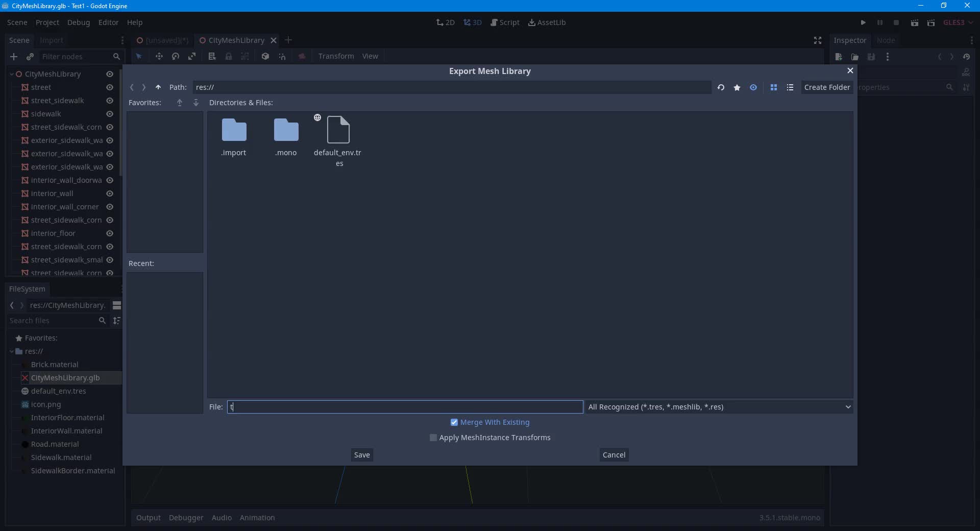
Task: Add a new node in the Scene panel
Action: coord(14,57)
